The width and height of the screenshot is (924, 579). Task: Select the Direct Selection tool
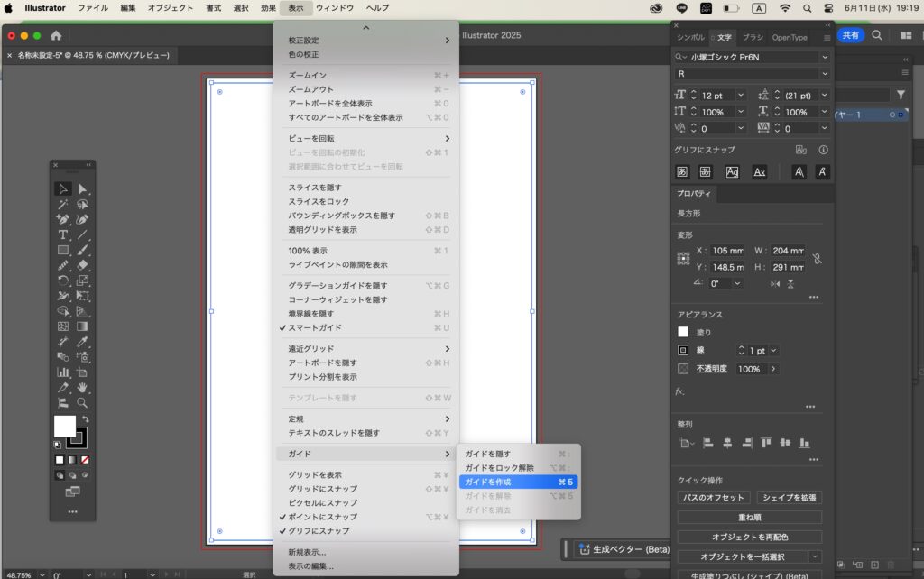click(x=82, y=188)
